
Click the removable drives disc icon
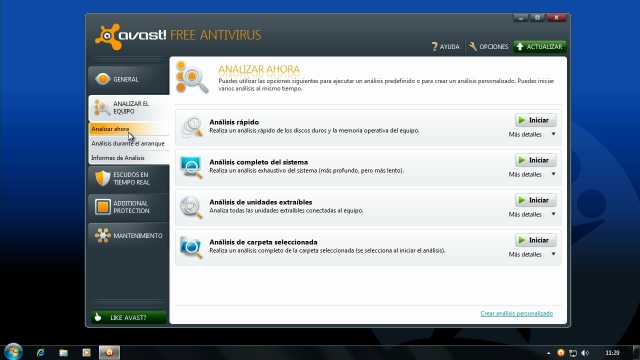pyautogui.click(x=191, y=207)
